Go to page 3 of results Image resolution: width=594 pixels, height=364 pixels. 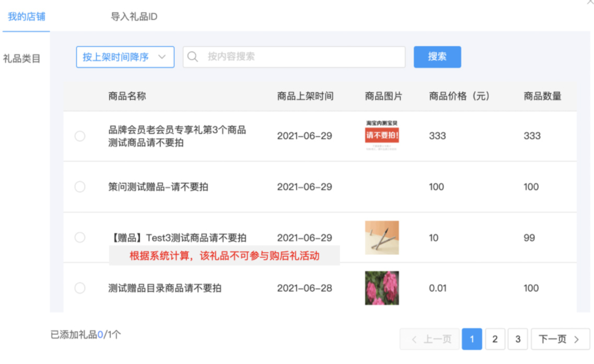click(518, 339)
